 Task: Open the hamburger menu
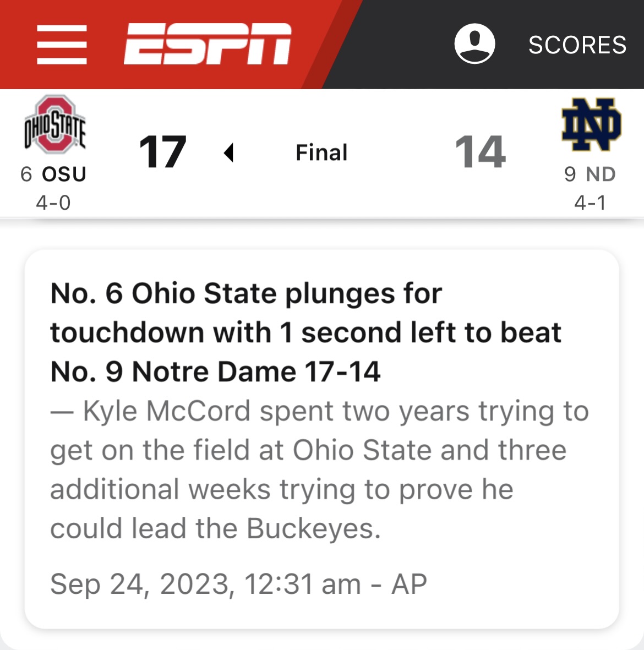[x=62, y=45]
